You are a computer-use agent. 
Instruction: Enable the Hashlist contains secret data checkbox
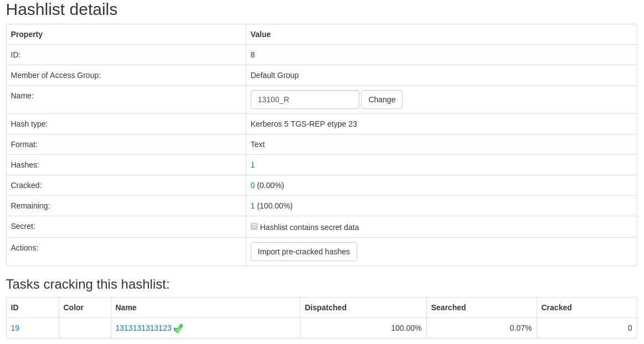pos(254,226)
